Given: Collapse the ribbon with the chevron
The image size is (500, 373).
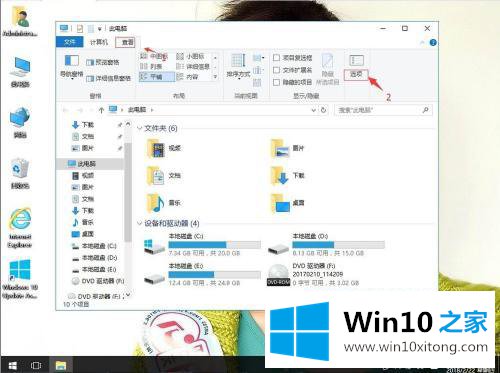Looking at the screenshot, I should coord(422,43).
